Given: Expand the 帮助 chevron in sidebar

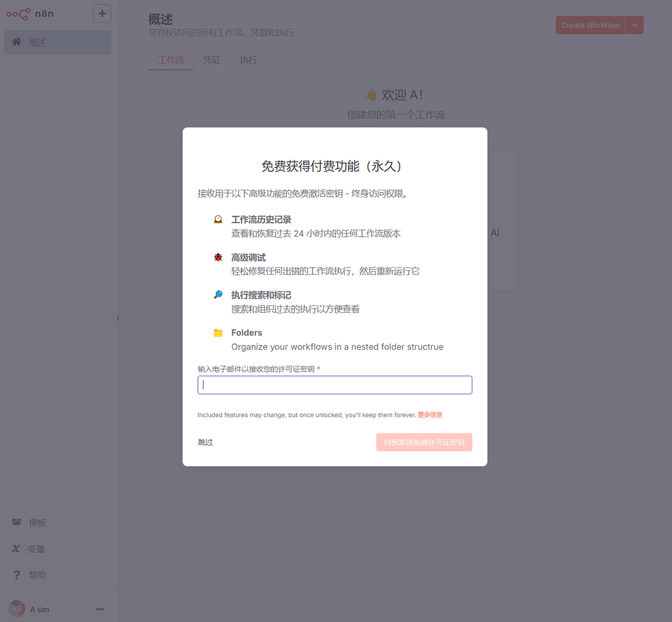Looking at the screenshot, I should pyautogui.click(x=95, y=575).
